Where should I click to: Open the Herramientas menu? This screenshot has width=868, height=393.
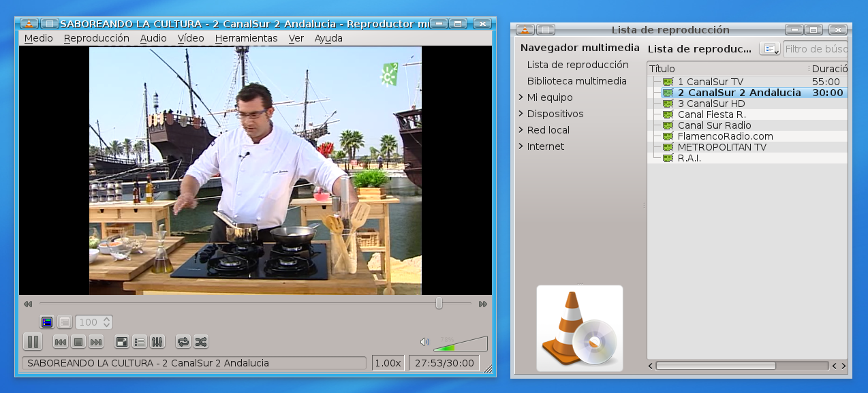coord(247,38)
